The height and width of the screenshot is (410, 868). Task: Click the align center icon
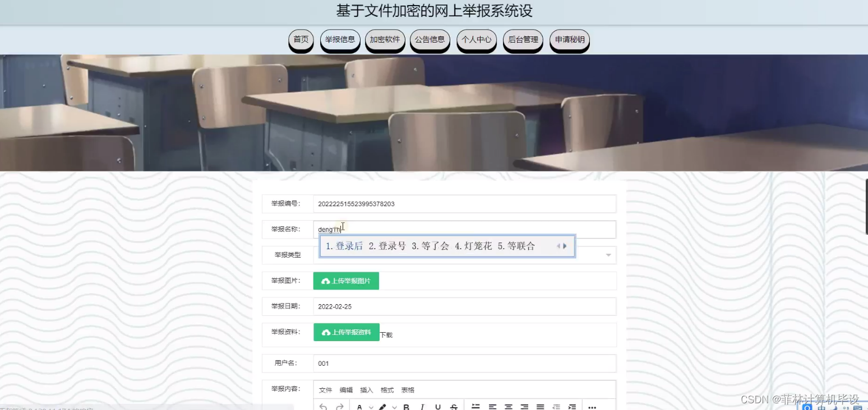(x=509, y=406)
